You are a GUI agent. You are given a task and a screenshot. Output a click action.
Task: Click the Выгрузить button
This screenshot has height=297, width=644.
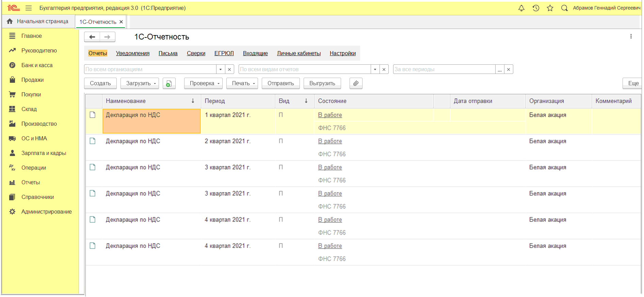[x=322, y=83]
